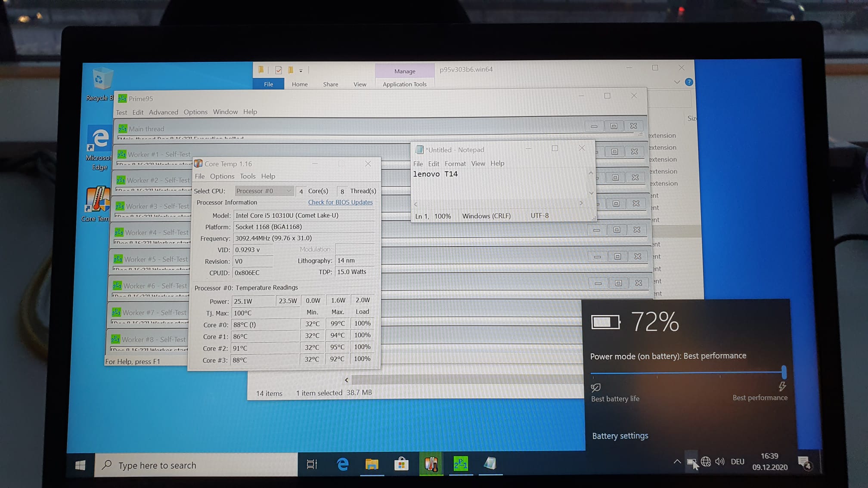Click Check for BIOS Updates link

(x=340, y=202)
